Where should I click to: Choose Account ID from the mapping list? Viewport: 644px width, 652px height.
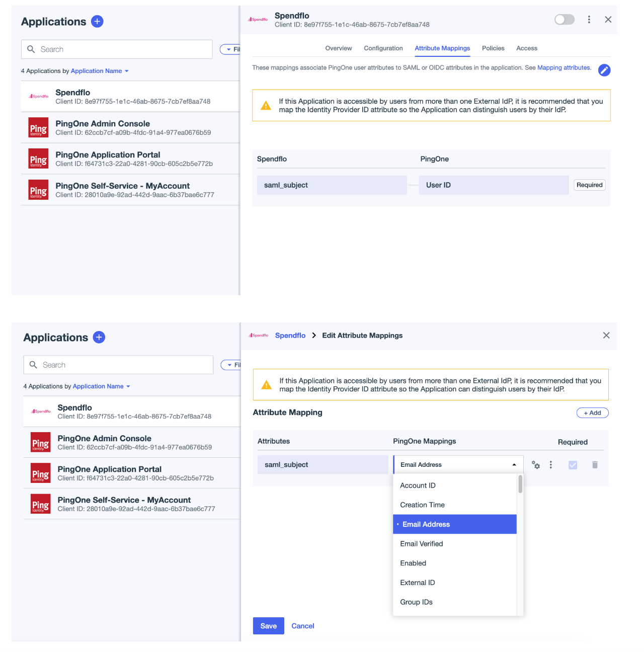pyautogui.click(x=455, y=485)
